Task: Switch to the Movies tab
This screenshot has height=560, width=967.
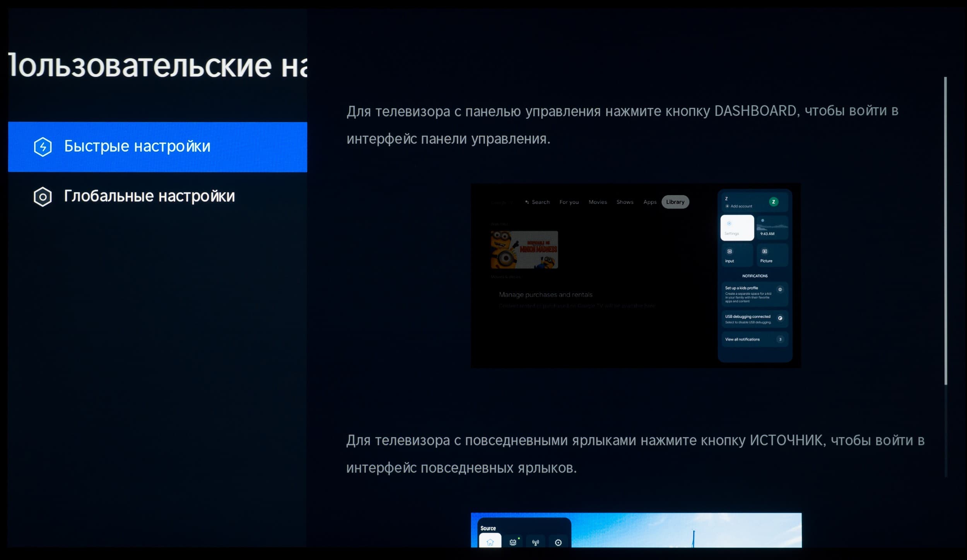Action: pyautogui.click(x=598, y=202)
